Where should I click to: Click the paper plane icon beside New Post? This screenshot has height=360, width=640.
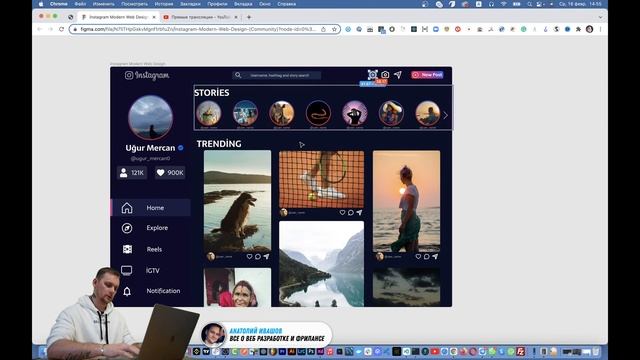click(398, 75)
